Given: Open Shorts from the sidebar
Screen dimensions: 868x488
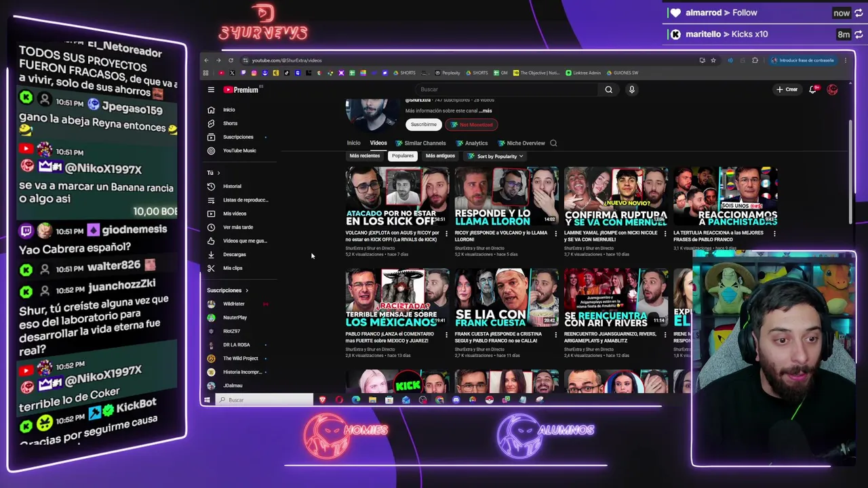Looking at the screenshot, I should (x=230, y=123).
